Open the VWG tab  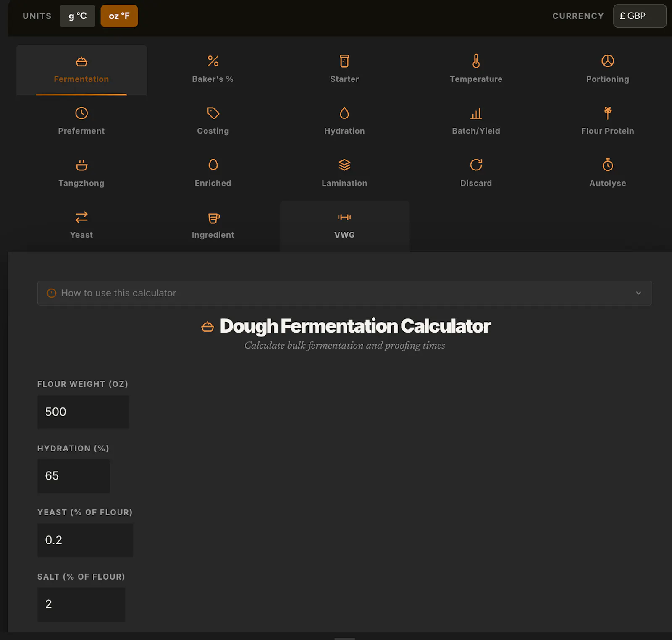click(x=344, y=226)
